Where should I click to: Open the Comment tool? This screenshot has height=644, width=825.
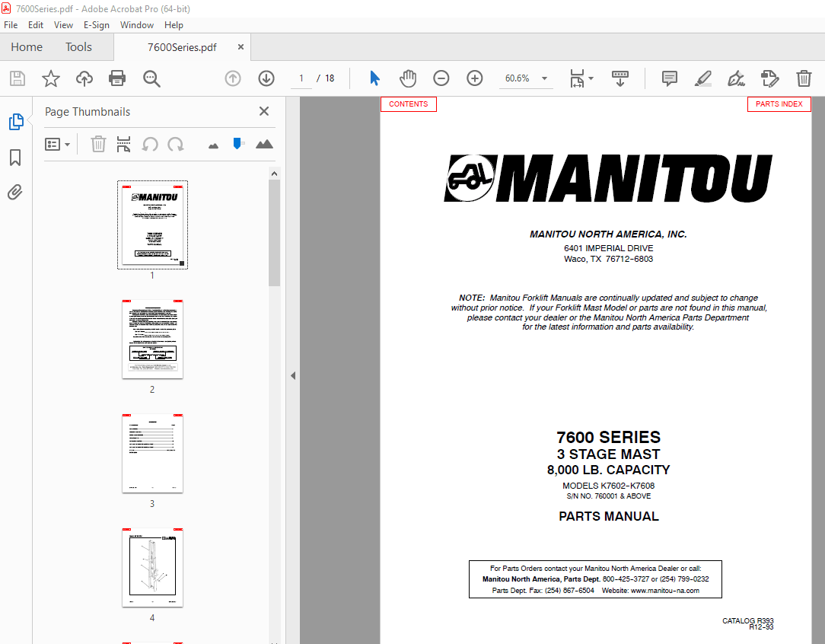pyautogui.click(x=669, y=78)
